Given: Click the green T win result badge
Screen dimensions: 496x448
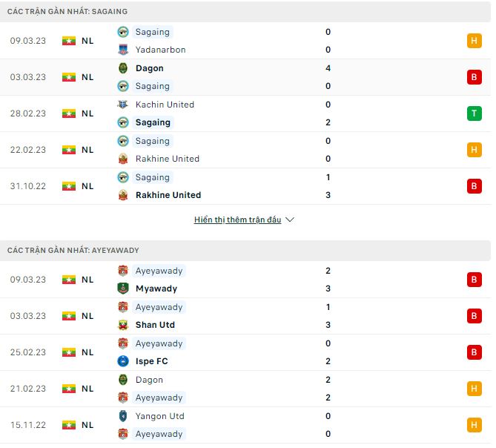Looking at the screenshot, I should click(x=474, y=113).
